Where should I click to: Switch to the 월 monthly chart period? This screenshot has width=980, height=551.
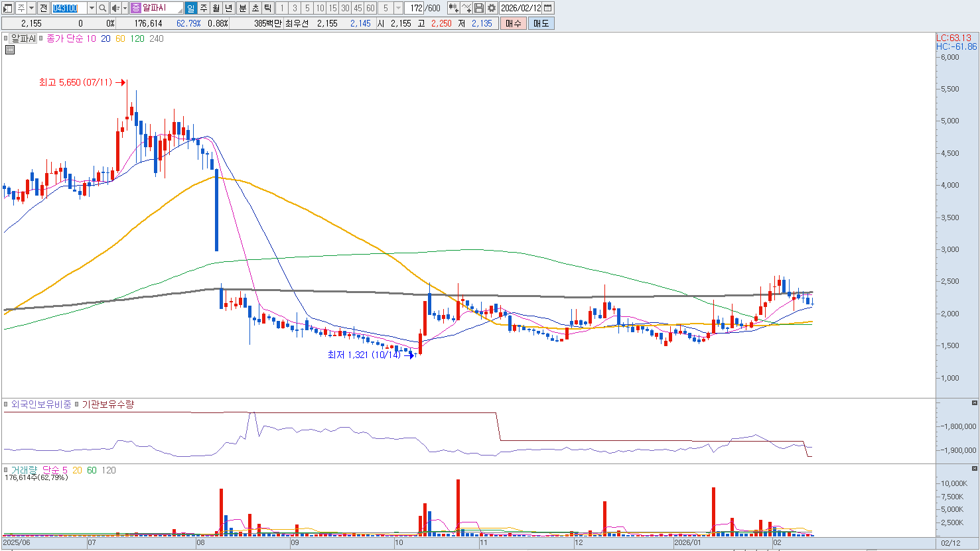tap(216, 8)
